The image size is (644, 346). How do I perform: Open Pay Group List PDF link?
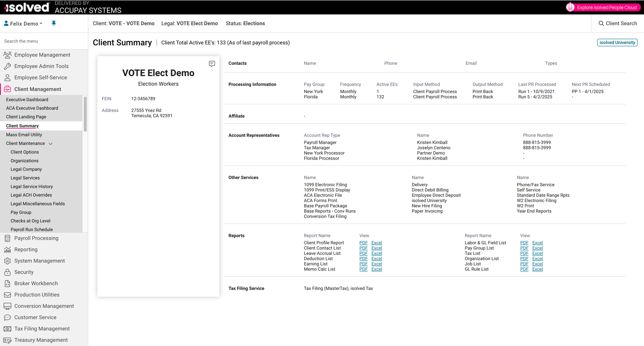[x=524, y=248]
